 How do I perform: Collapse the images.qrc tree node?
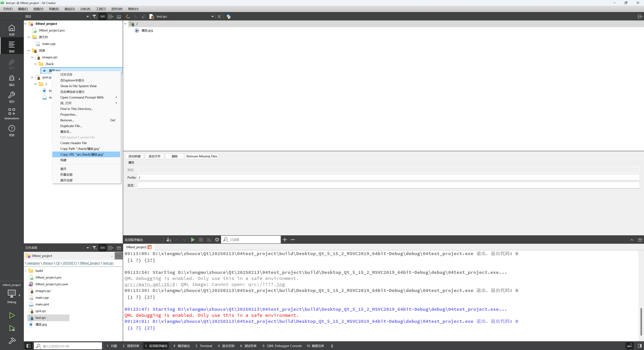click(x=32, y=57)
